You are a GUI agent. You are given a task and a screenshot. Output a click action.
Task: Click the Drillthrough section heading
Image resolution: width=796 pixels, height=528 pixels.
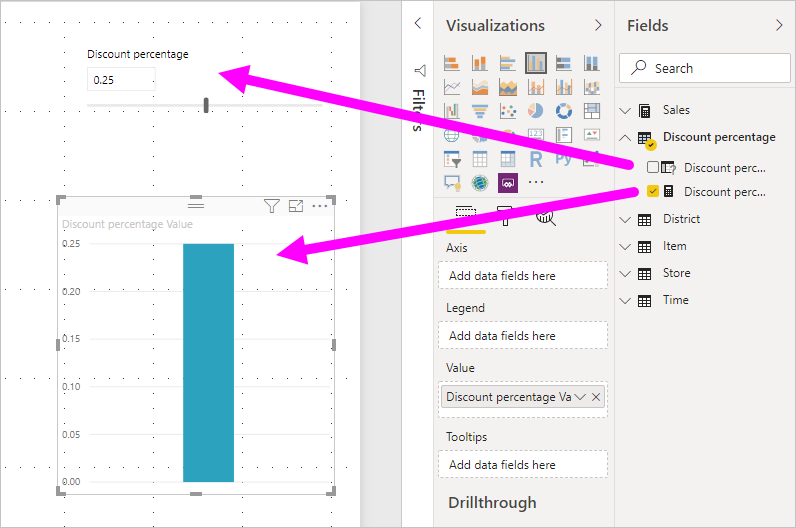click(492, 503)
